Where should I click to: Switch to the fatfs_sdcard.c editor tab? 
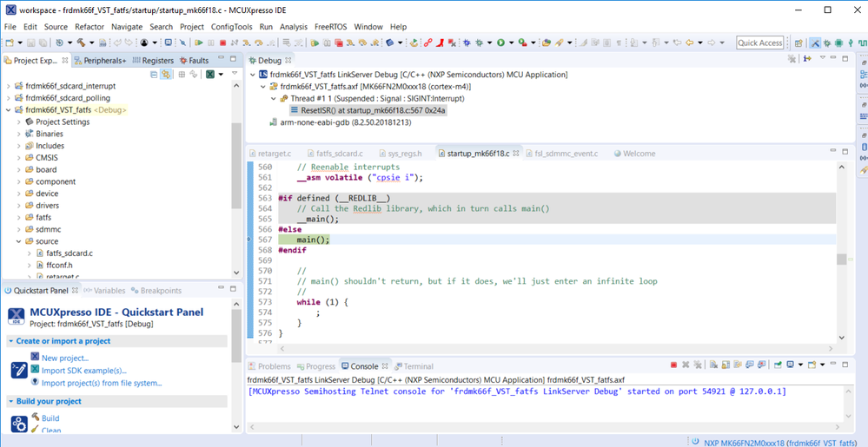(x=338, y=154)
